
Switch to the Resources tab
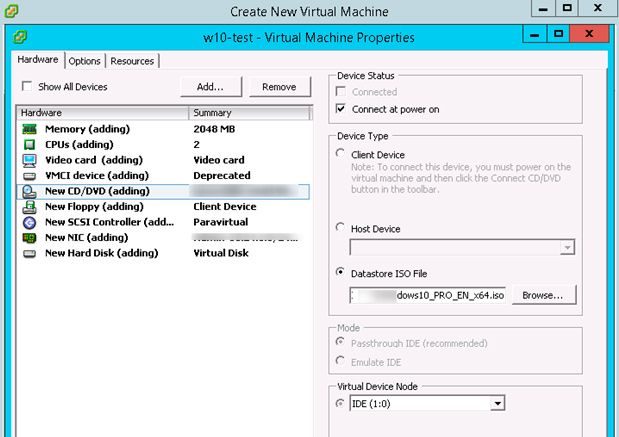pyautogui.click(x=132, y=61)
